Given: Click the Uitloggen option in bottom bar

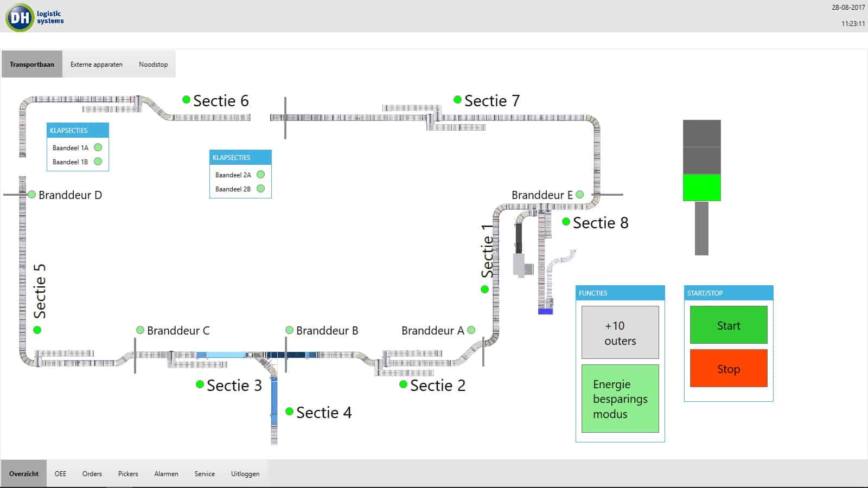Looking at the screenshot, I should pos(245,474).
